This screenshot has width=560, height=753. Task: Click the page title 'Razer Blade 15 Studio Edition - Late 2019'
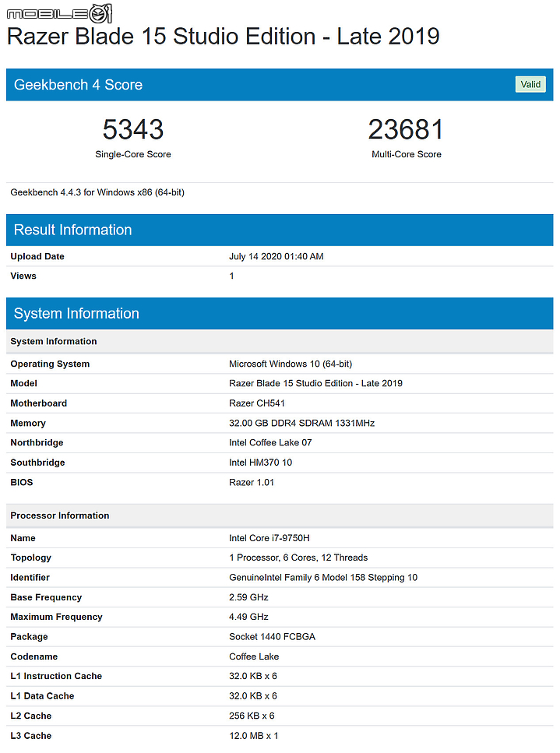(224, 37)
